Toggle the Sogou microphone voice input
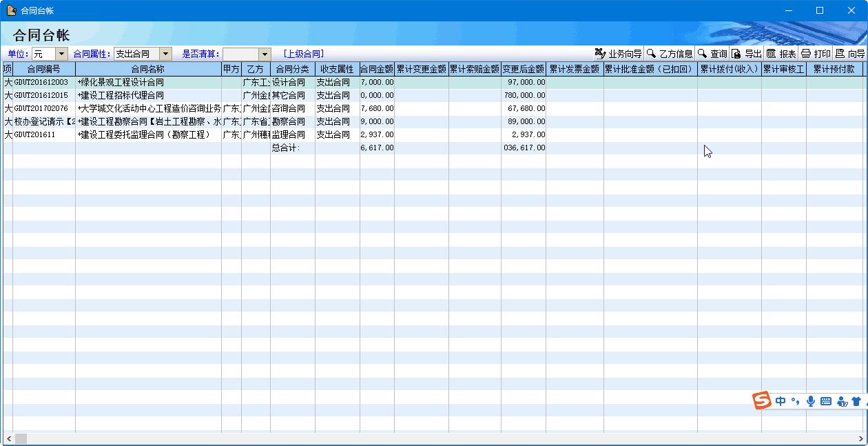868x446 pixels. [x=811, y=401]
